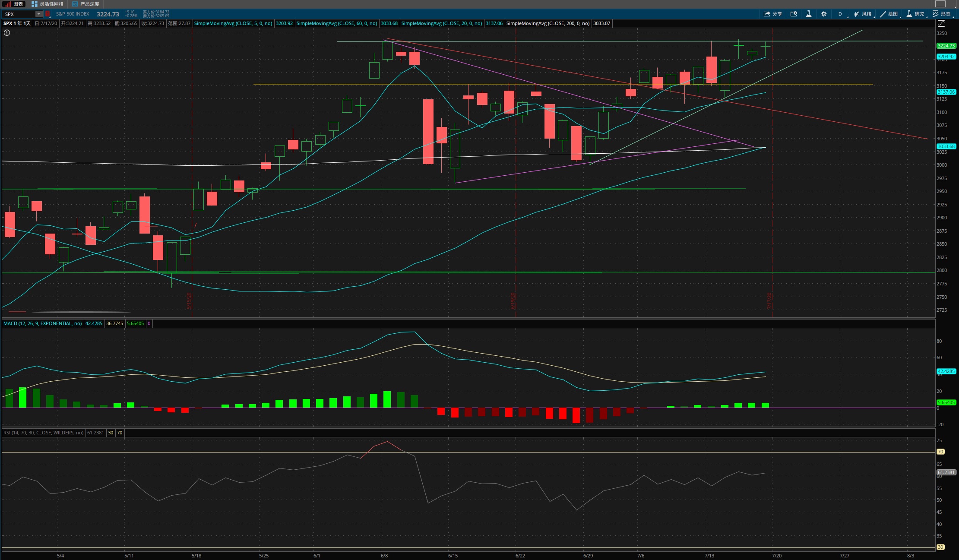Click the 30 RSI oversold level marker

[940, 547]
